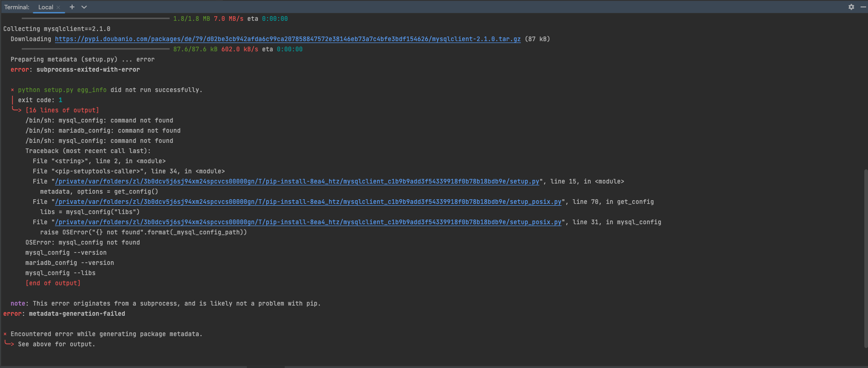Screen dimensions: 868x368
Task: Open setup_posix.py link for line 70
Action: pyautogui.click(x=308, y=202)
